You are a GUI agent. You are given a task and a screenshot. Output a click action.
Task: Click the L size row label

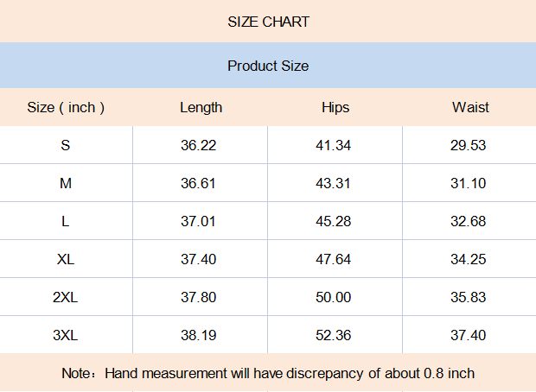click(66, 221)
